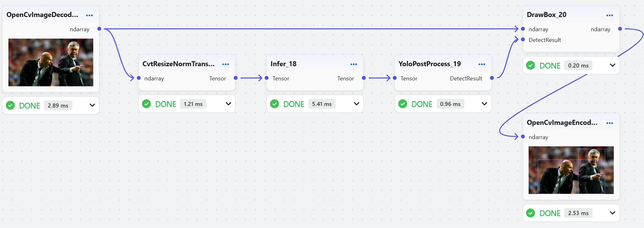Screen dimensions: 644x228
Task: Expand the 1.21 ms status dropdown chevron
Action: (x=228, y=104)
